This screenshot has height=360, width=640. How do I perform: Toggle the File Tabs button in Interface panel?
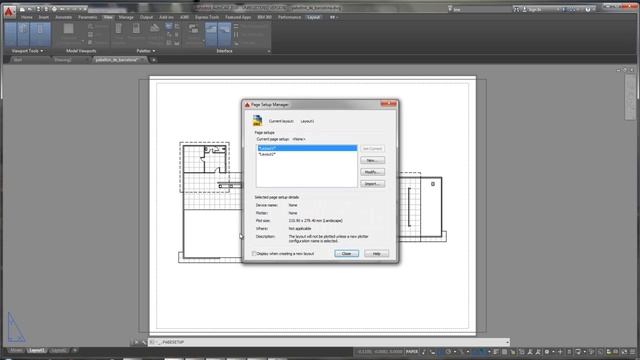click(211, 34)
